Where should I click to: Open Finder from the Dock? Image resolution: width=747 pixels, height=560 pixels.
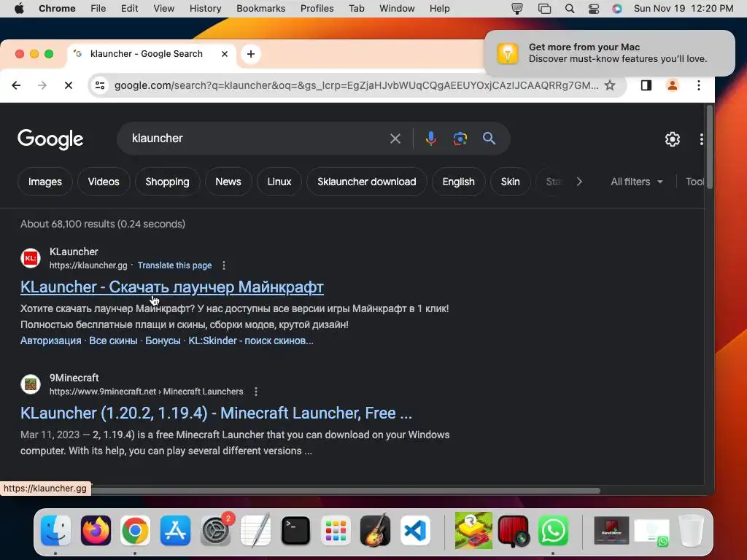[x=55, y=530]
